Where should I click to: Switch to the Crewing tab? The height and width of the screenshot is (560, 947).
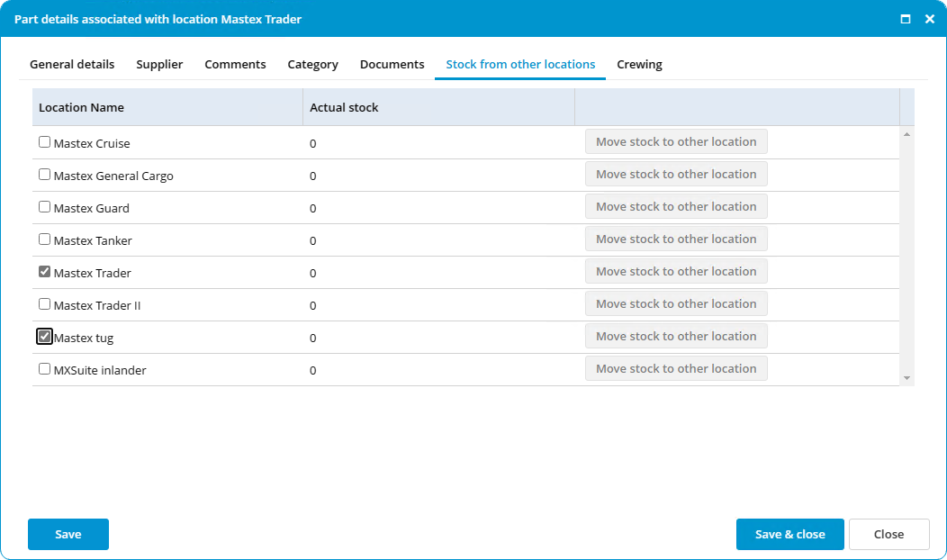coord(640,64)
